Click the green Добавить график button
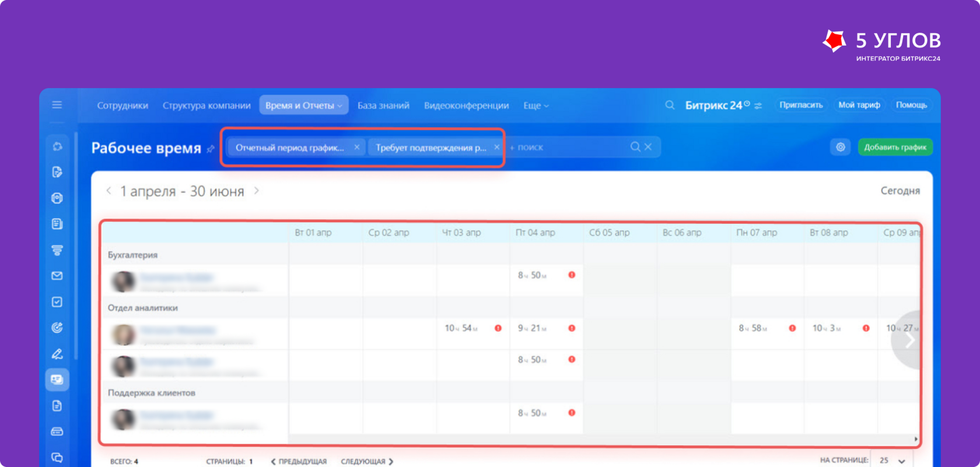Viewport: 980px width, 467px height. [x=895, y=147]
